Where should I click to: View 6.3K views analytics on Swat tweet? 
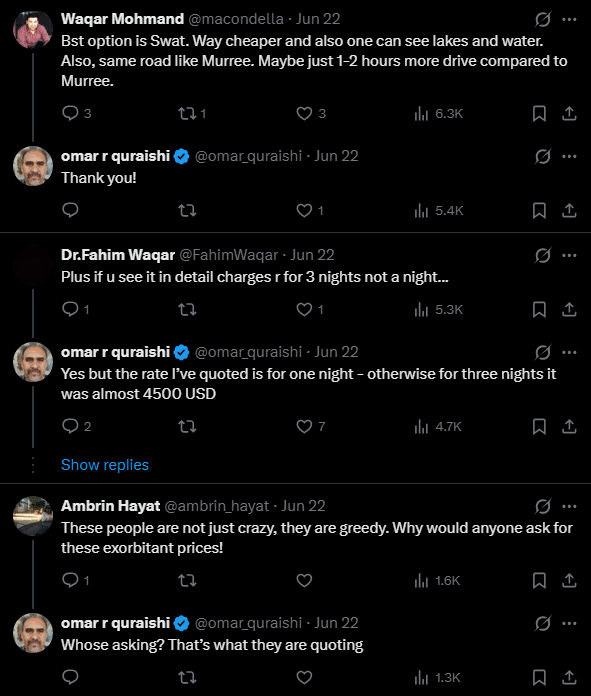[438, 114]
